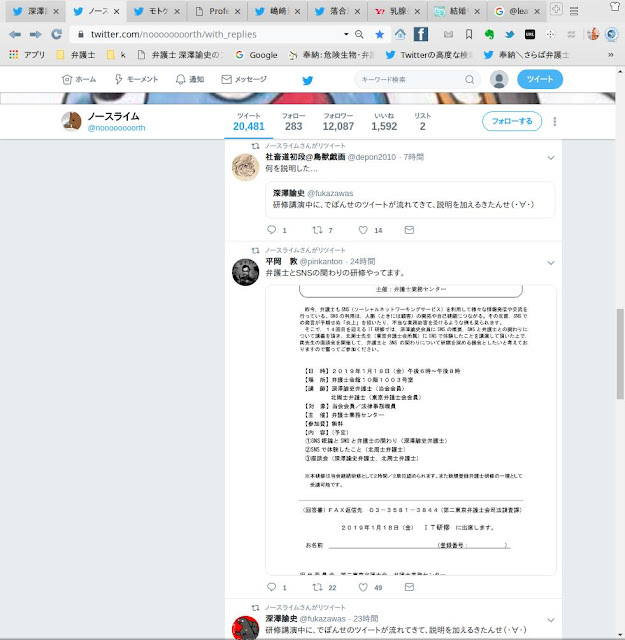Image resolution: width=625 pixels, height=640 pixels.
Task: Click search magnifier in Twitter search box
Action: (x=470, y=80)
